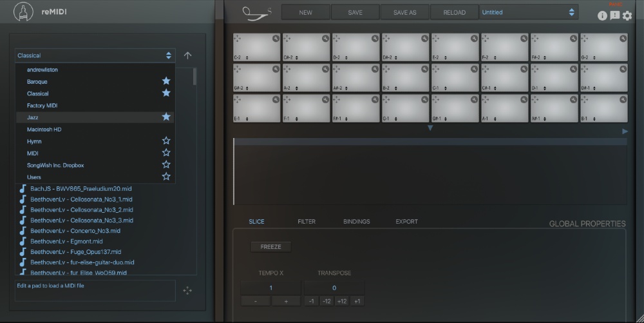Favorite the Hymn folder with its star
This screenshot has width=644, height=323.
pyautogui.click(x=166, y=141)
